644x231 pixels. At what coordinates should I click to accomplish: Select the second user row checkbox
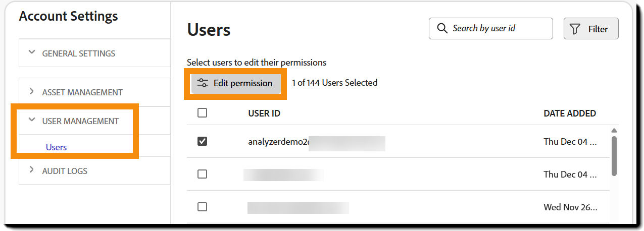(202, 174)
